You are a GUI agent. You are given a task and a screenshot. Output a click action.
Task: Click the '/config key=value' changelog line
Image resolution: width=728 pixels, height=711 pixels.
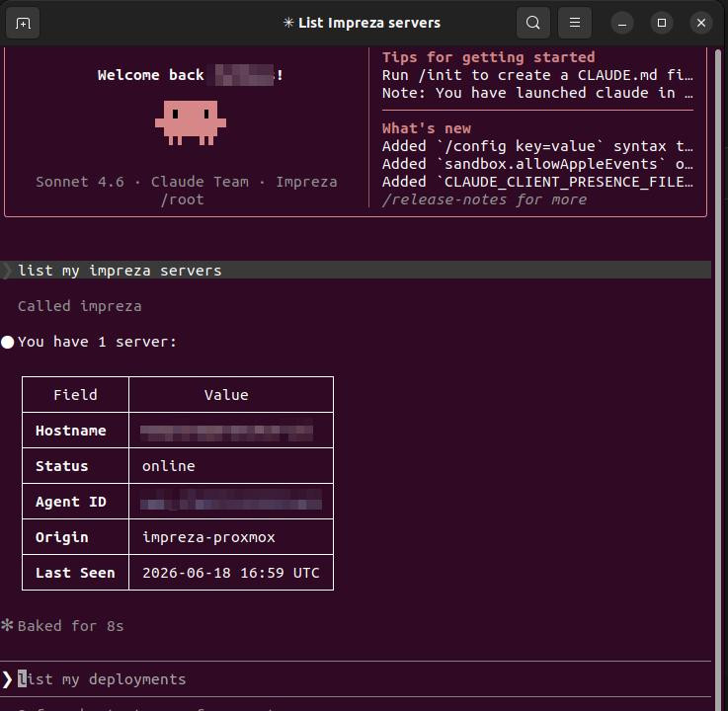tap(537, 146)
